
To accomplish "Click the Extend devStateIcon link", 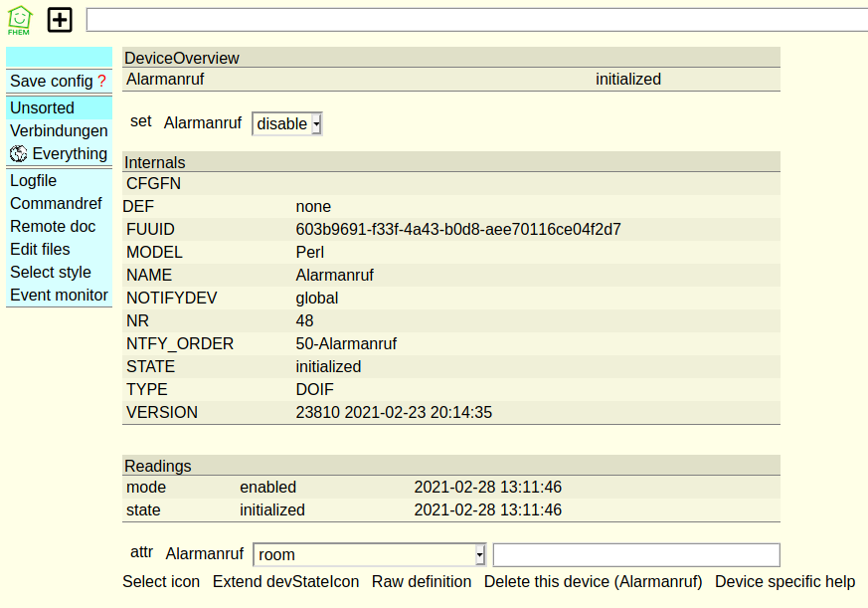I will [x=285, y=581].
